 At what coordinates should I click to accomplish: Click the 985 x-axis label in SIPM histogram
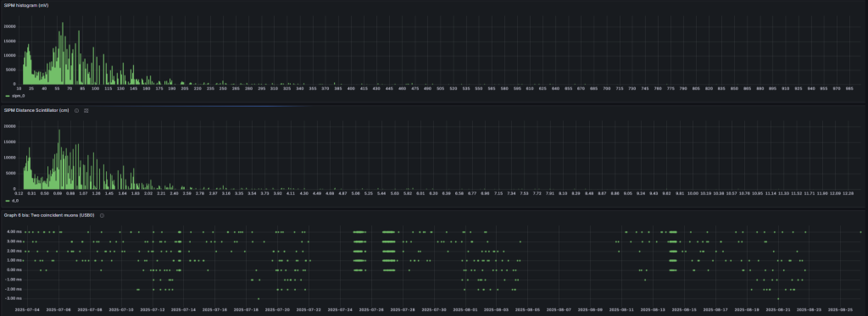(849, 89)
